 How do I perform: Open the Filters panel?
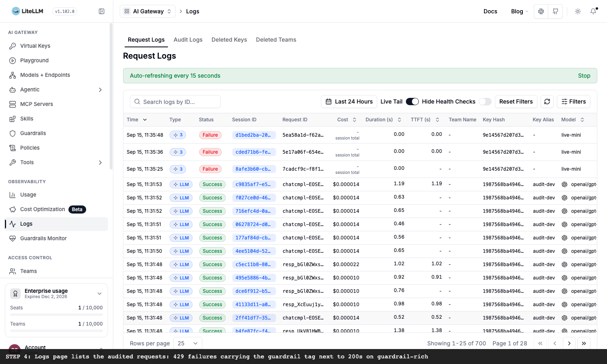(x=573, y=102)
